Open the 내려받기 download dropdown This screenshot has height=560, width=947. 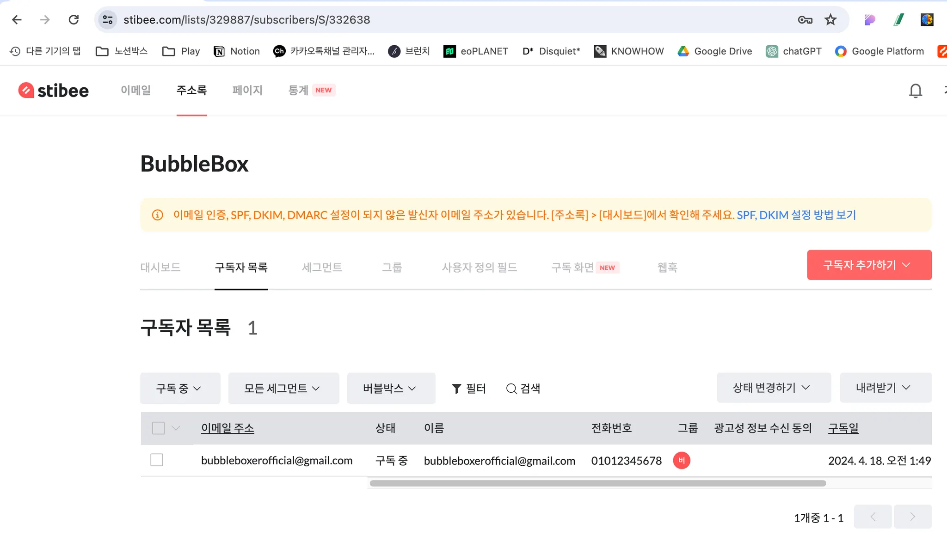[885, 387]
